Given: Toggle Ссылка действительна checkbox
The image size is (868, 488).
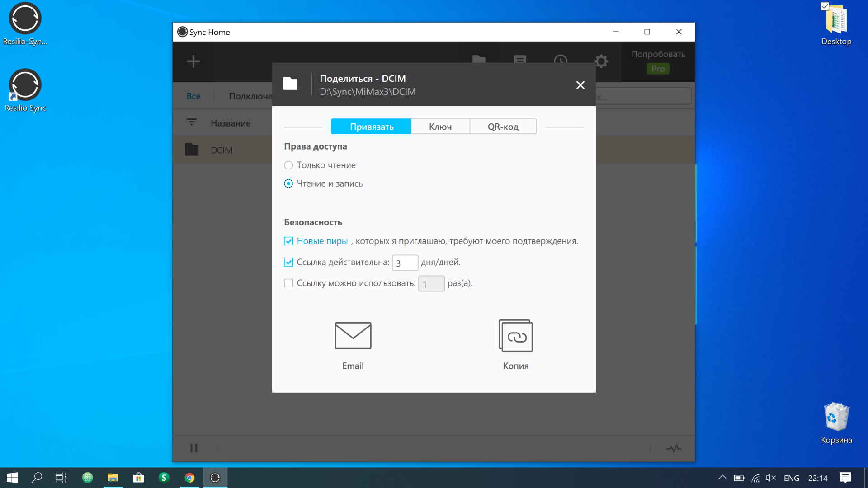Looking at the screenshot, I should pyautogui.click(x=288, y=262).
